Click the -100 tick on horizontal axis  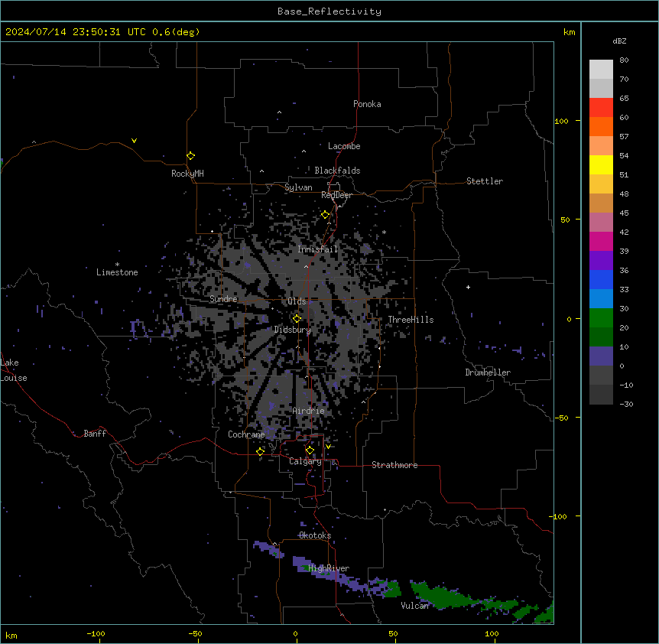(96, 633)
